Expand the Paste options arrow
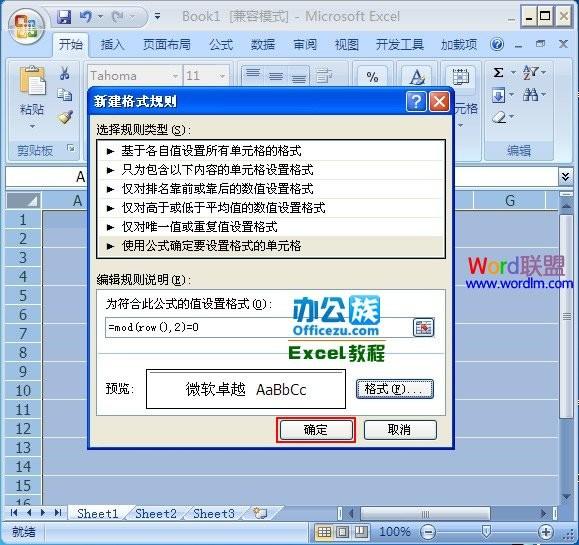Screen dimensions: 579x545 (x=32, y=126)
